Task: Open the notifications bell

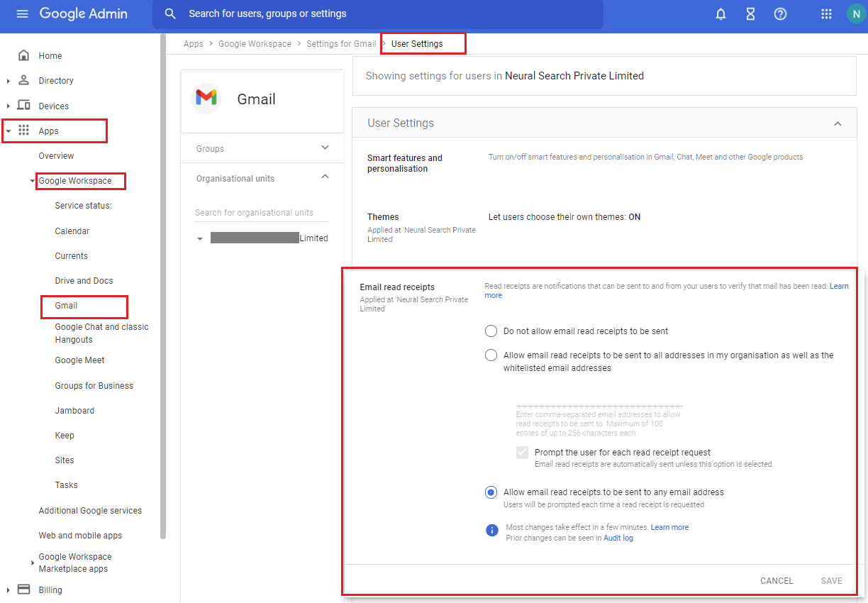Action: [721, 14]
